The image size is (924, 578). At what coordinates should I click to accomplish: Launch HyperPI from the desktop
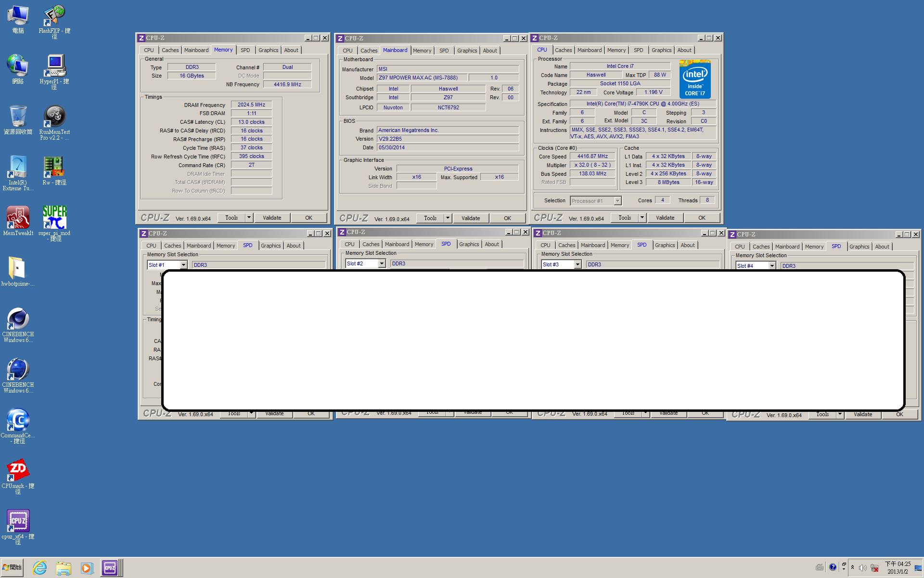pyautogui.click(x=54, y=65)
